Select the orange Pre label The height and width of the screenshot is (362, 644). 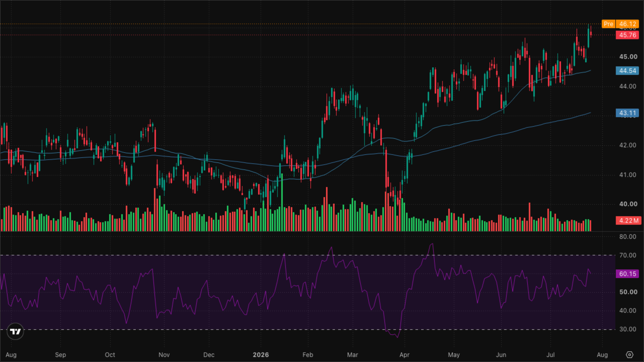[x=608, y=24]
